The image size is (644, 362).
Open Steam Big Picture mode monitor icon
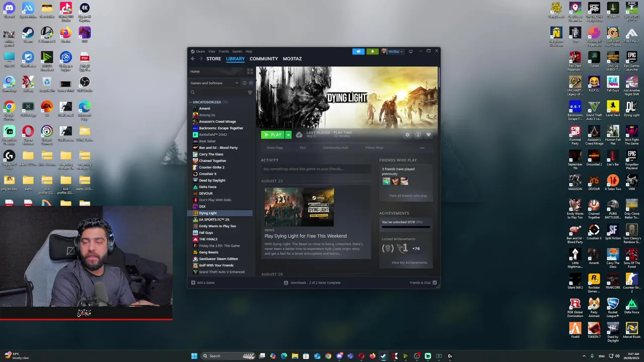tap(411, 51)
